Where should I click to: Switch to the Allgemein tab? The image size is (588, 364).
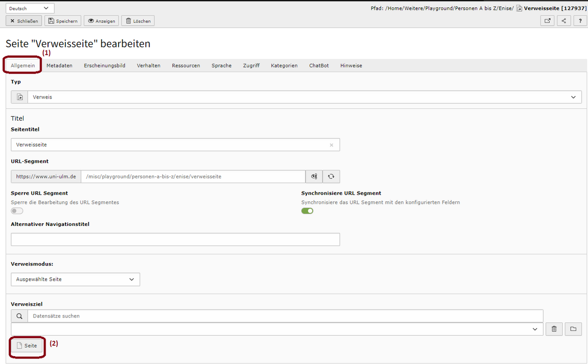tap(23, 66)
